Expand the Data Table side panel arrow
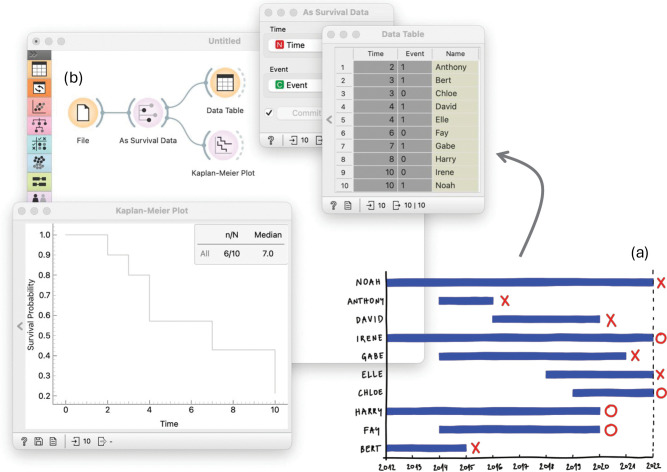The width and height of the screenshot is (667, 472). (329, 120)
